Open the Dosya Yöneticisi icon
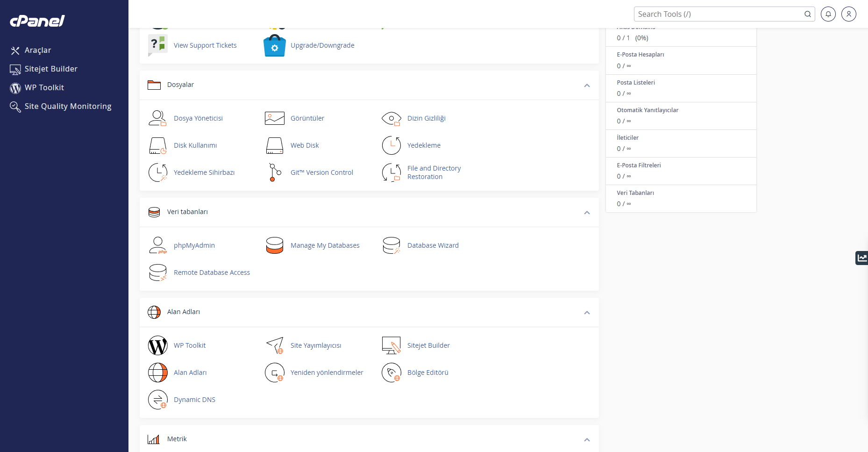The image size is (868, 452). pos(157,118)
